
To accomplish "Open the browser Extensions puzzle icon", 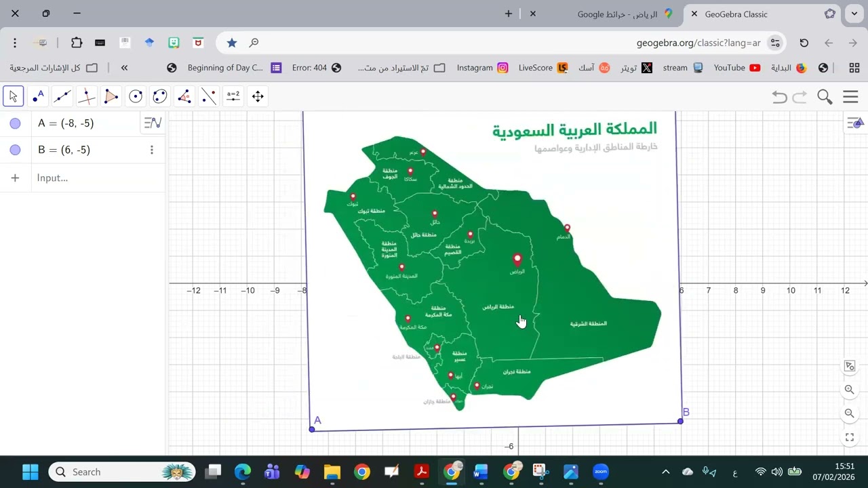I will tap(77, 43).
